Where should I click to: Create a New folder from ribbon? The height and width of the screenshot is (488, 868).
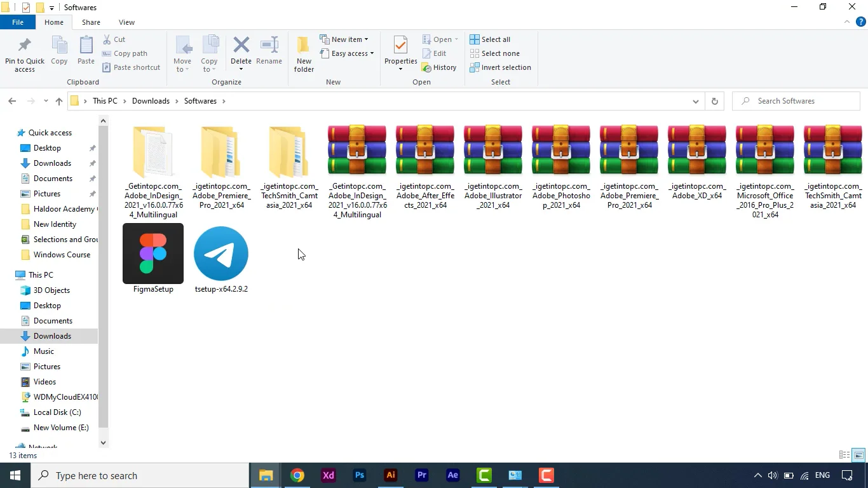pos(304,54)
